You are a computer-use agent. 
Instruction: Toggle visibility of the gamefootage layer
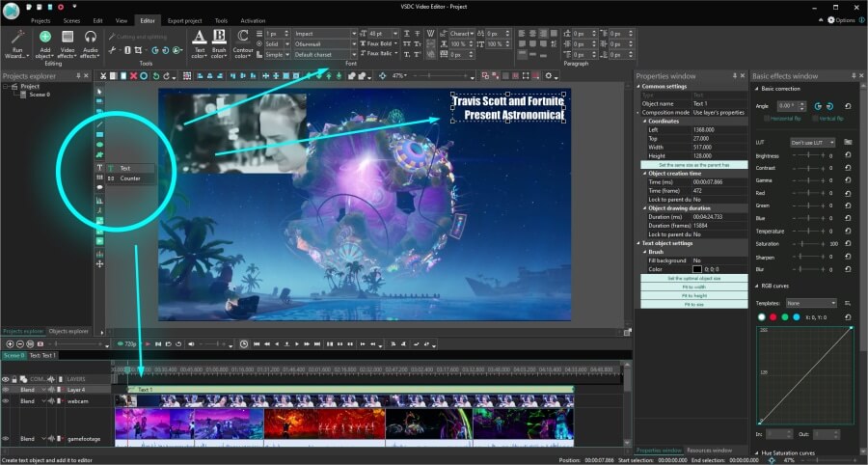(x=6, y=438)
